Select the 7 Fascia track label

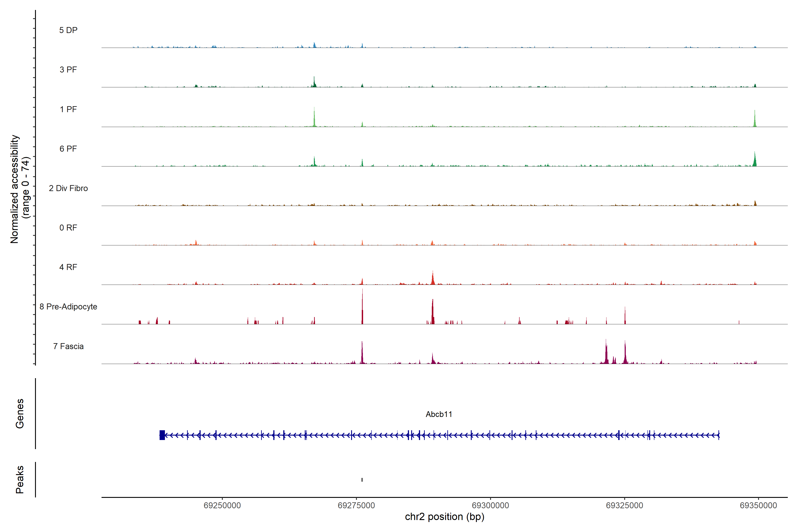point(68,346)
